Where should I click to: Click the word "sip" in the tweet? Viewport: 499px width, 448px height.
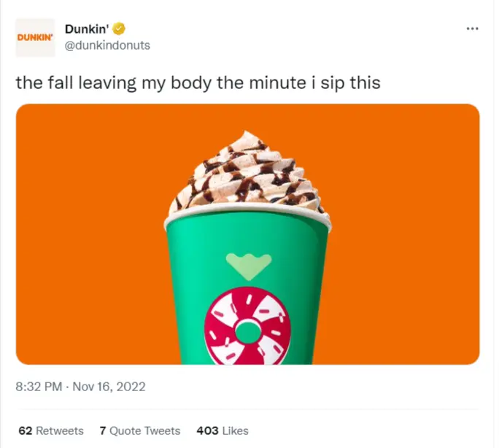(327, 82)
